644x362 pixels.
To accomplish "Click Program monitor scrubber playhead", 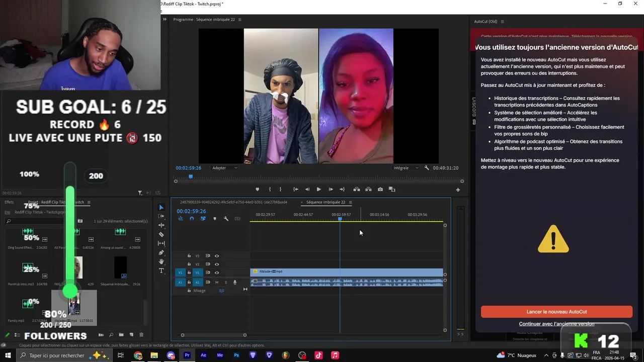I will click(190, 176).
